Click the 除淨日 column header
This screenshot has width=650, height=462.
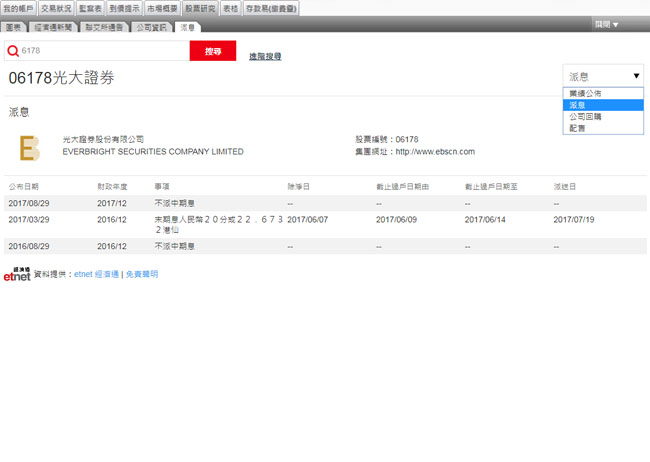pyautogui.click(x=298, y=187)
